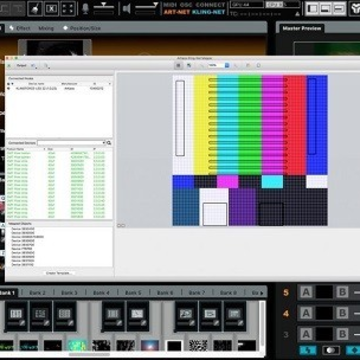Image resolution: width=360 pixels, height=360 pixels.
Task: Click the KLING-NET indicator
Action: 209,12
